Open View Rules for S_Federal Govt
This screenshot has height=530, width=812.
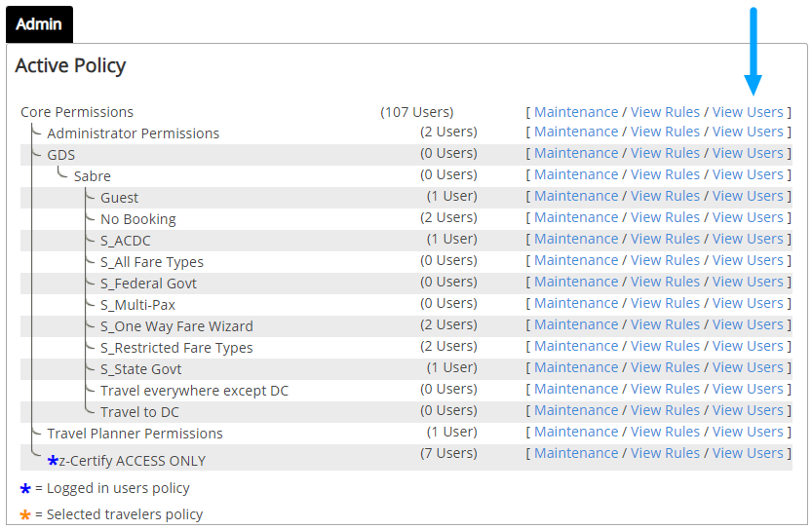(x=665, y=283)
